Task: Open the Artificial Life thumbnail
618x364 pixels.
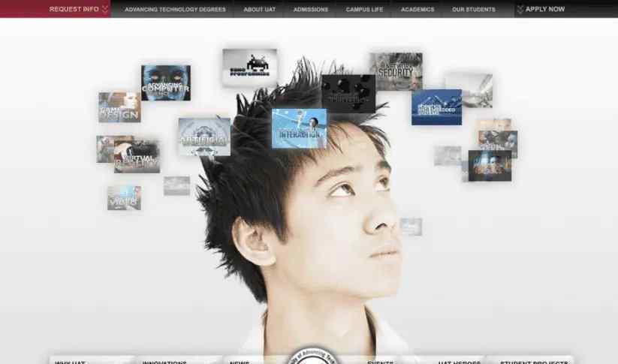Action: 204,137
